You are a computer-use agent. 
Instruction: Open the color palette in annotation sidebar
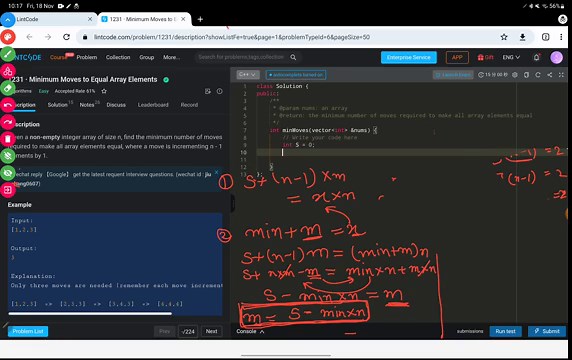(x=8, y=37)
